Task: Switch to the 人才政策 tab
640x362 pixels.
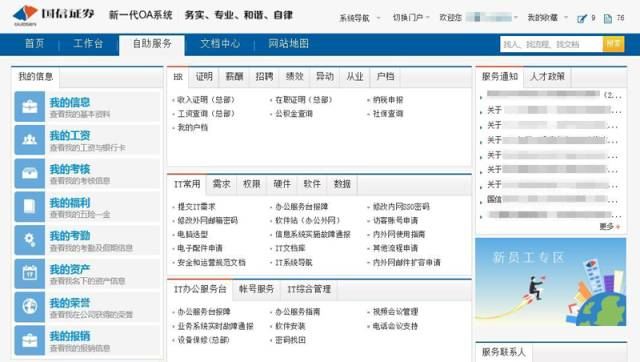Action: click(x=547, y=77)
